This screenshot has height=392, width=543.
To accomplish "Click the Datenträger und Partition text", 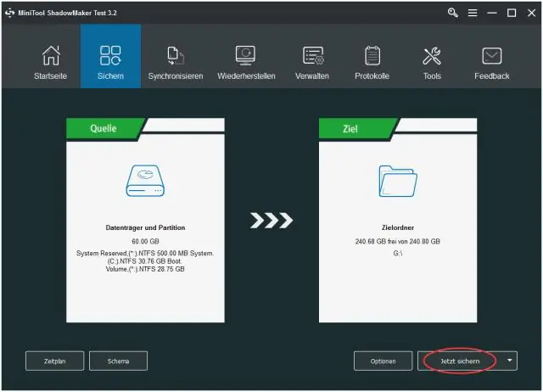I will (x=145, y=227).
